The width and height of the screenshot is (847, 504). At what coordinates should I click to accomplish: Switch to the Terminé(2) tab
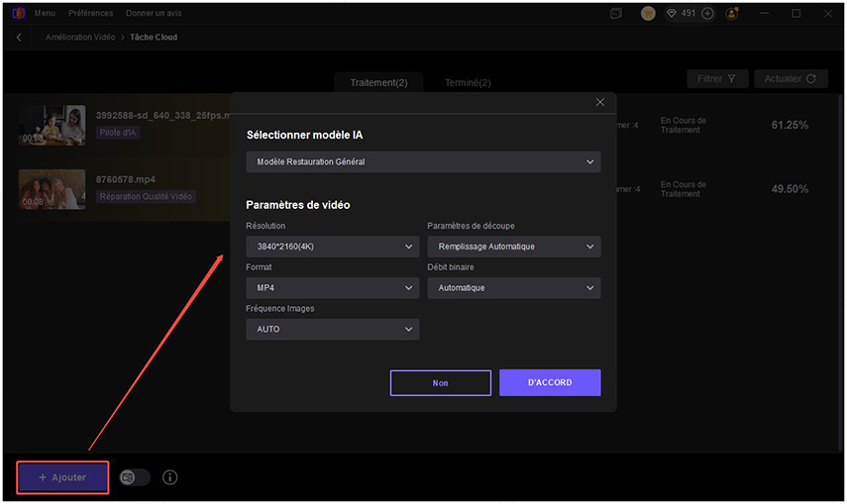[467, 83]
